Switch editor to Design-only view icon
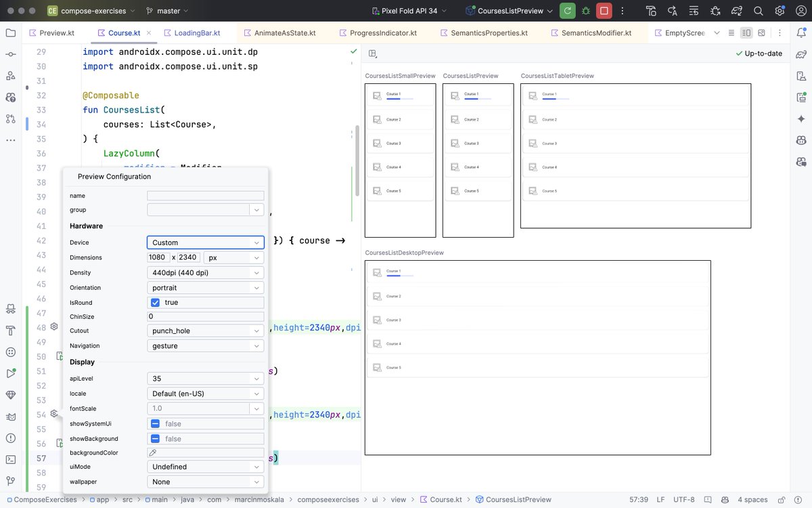This screenshot has height=508, width=812. tap(762, 33)
